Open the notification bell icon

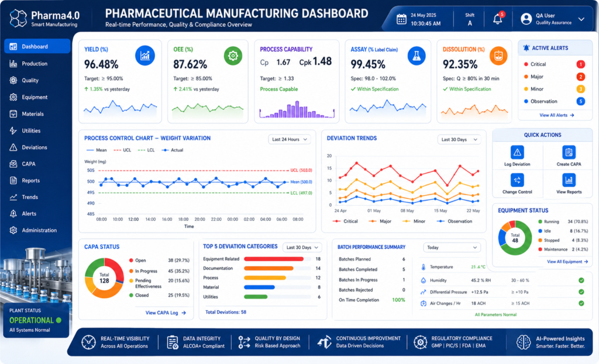point(497,19)
